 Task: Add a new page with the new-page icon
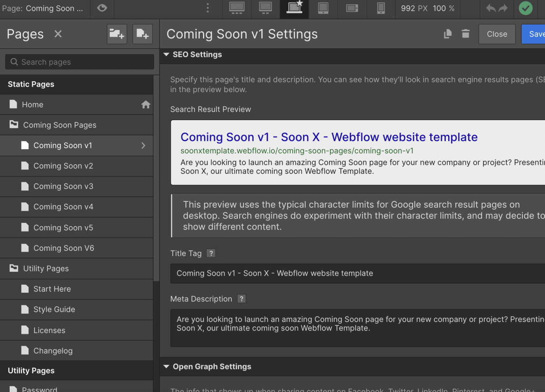[142, 34]
